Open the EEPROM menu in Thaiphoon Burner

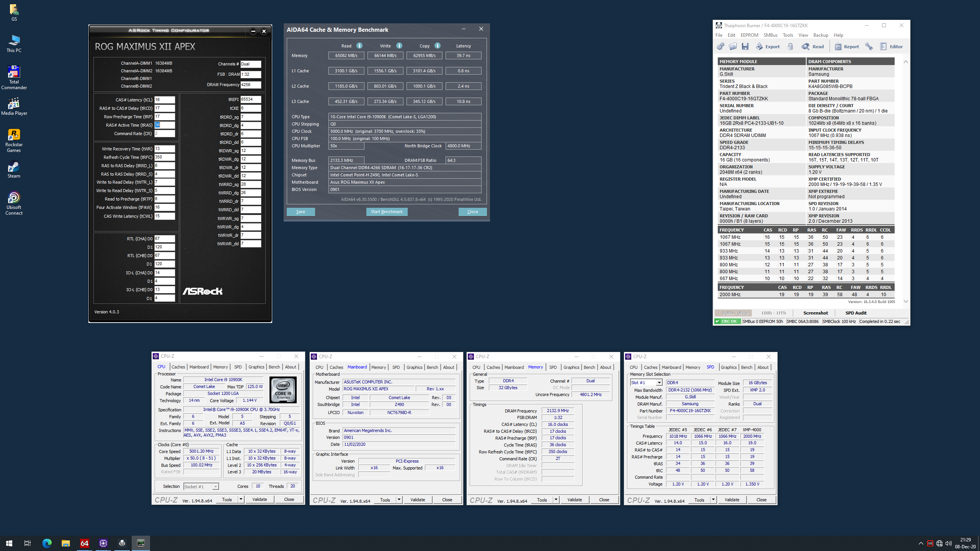point(749,35)
